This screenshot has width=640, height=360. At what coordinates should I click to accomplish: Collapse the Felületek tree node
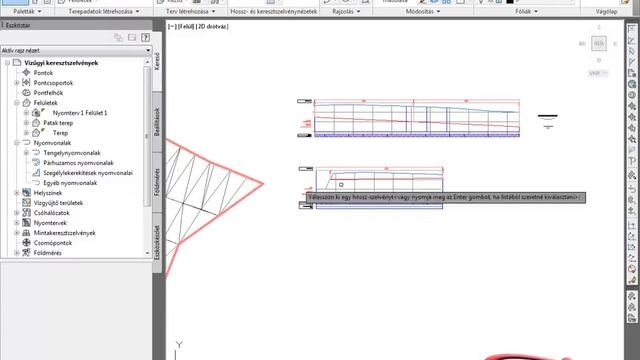click(x=17, y=103)
